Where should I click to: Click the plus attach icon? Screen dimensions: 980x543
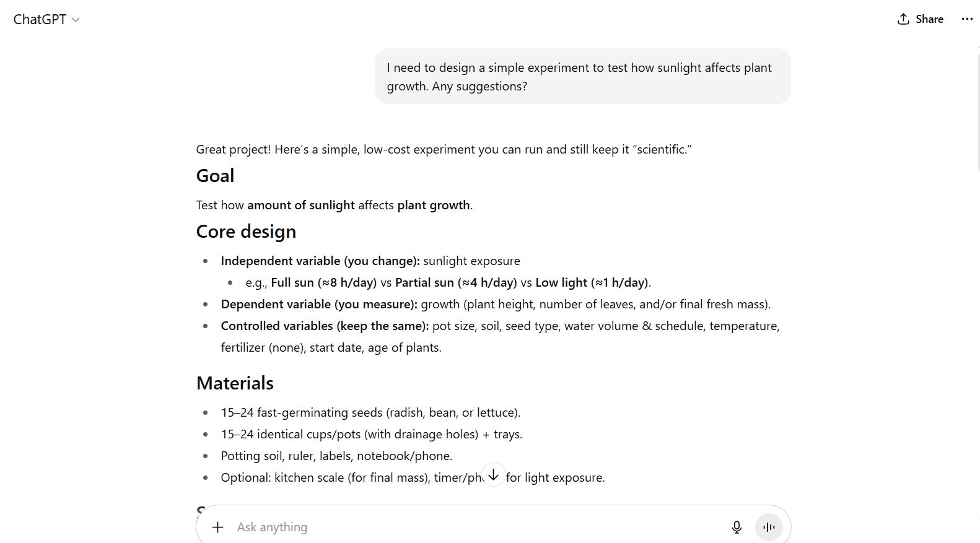click(x=217, y=527)
